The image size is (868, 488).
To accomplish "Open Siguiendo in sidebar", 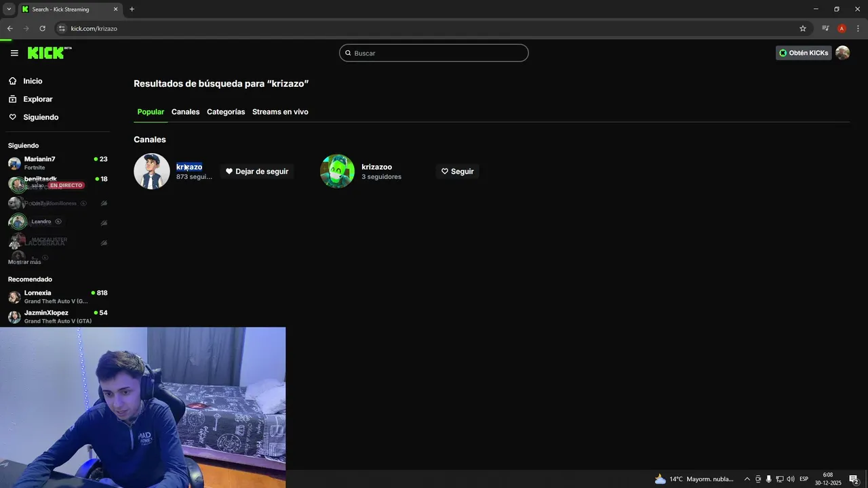I will [41, 117].
